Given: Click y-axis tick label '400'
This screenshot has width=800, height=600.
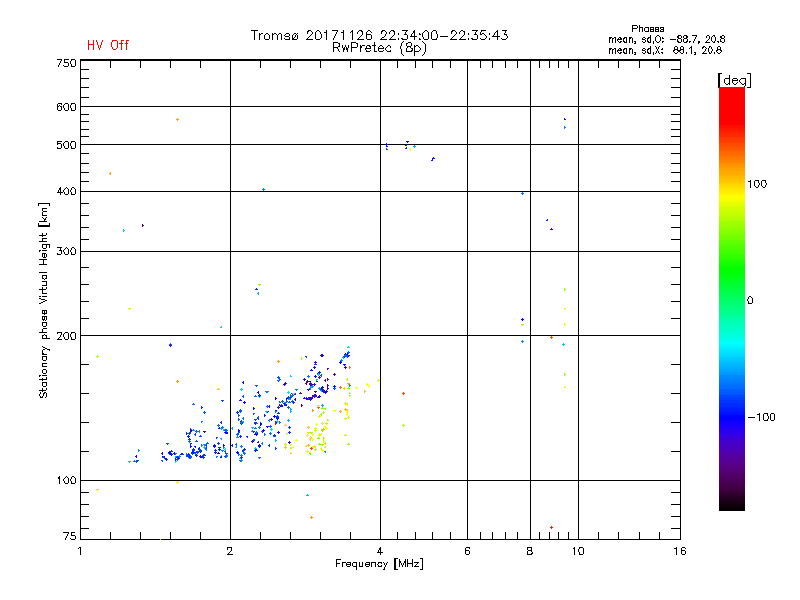Looking at the screenshot, I should [67, 191].
